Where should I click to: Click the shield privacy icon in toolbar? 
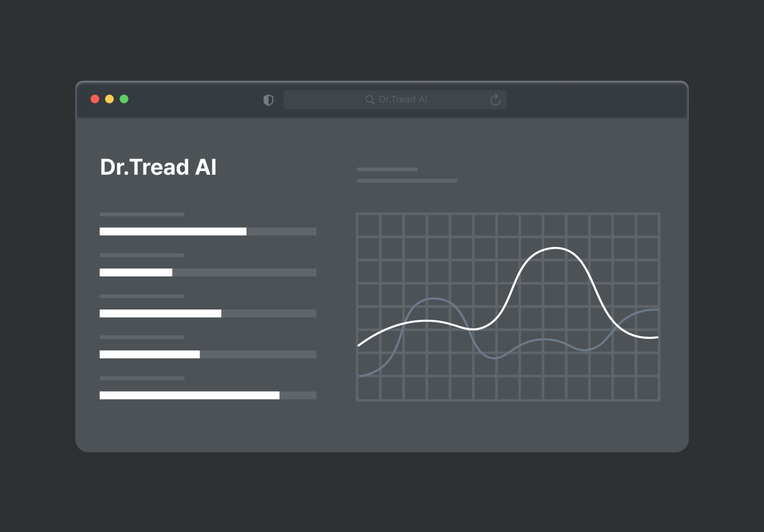(268, 100)
